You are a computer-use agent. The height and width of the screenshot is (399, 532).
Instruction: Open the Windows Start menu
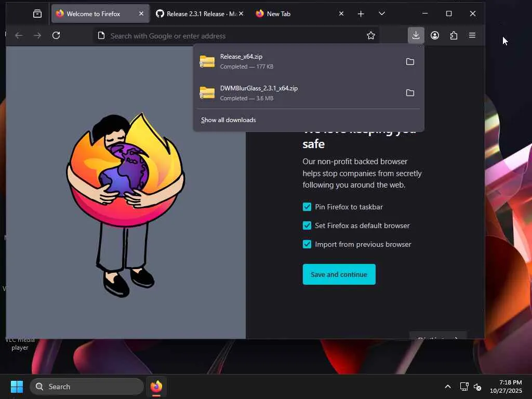(17, 387)
